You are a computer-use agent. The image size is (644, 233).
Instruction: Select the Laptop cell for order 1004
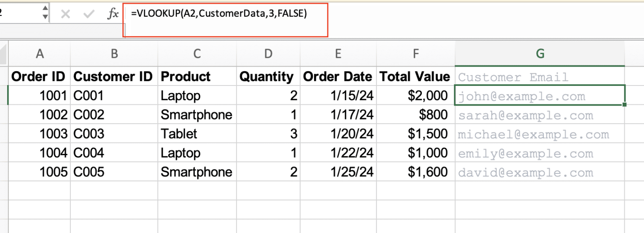point(197,153)
